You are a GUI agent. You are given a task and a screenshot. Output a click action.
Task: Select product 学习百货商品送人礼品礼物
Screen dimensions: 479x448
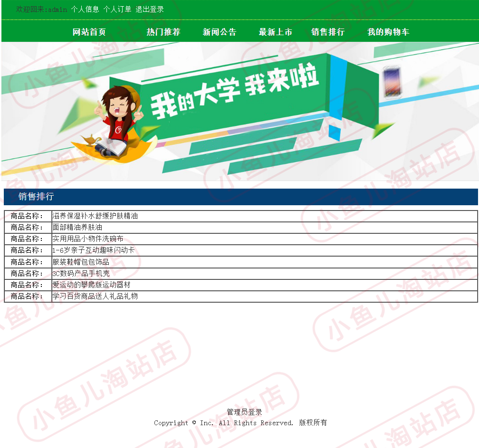(x=95, y=296)
